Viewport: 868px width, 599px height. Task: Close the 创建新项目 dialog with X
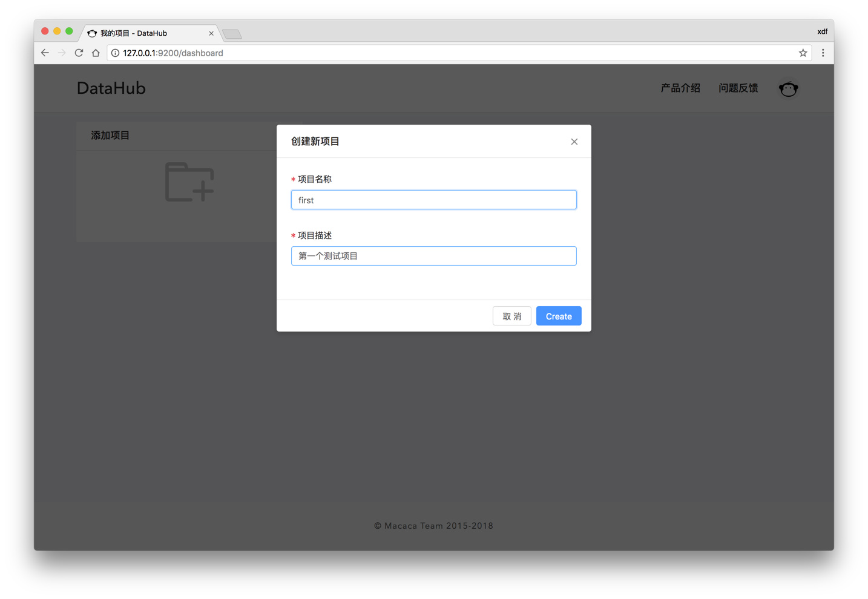pyautogui.click(x=574, y=142)
